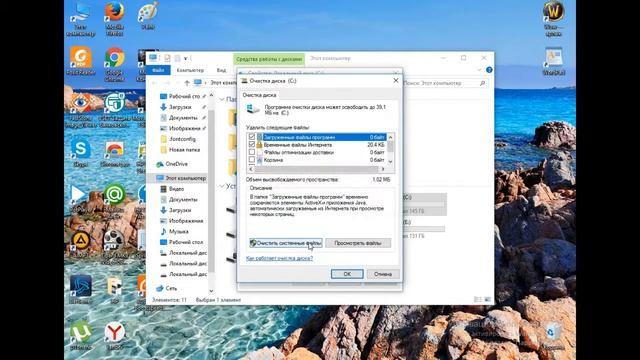Open Foxit Reader desktop icon

[81, 61]
